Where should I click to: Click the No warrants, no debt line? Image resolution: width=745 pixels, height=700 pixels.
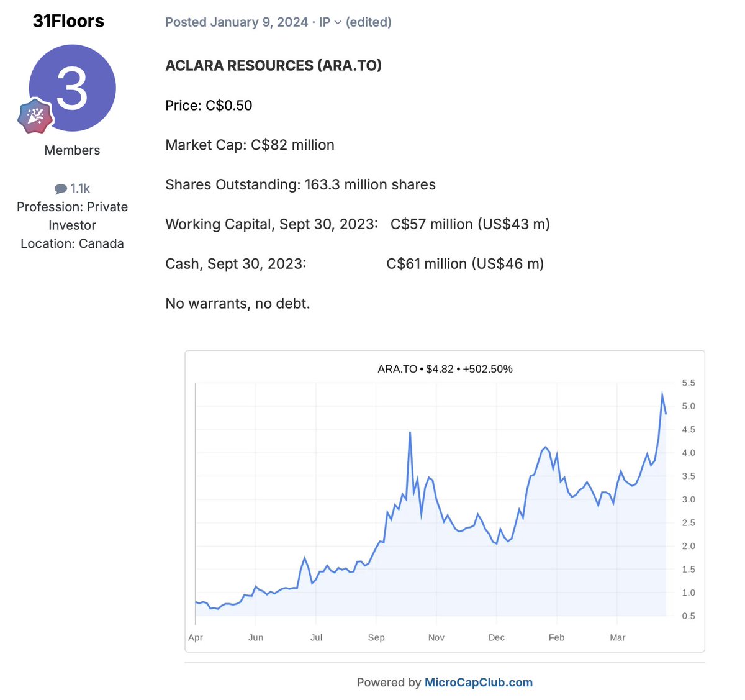click(238, 304)
